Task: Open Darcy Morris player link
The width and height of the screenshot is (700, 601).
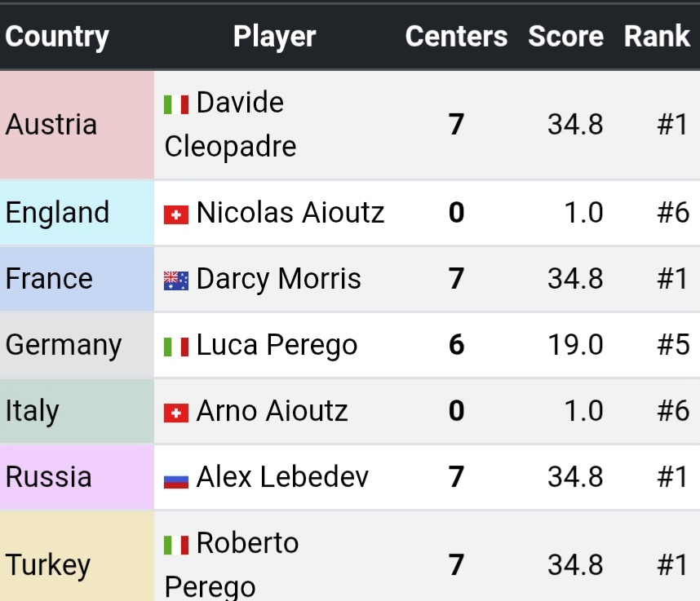Action: point(278,279)
